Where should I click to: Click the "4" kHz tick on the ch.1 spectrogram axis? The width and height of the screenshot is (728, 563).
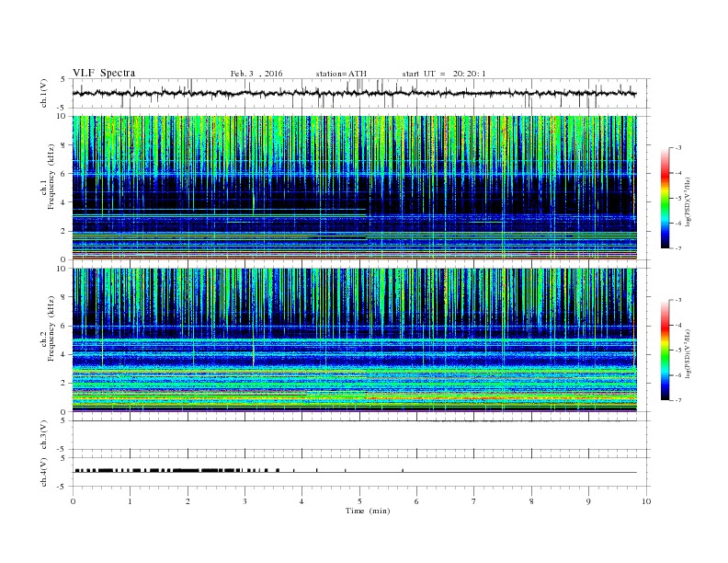click(63, 202)
